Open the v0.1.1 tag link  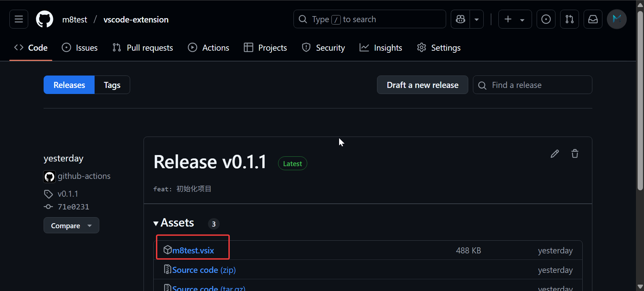[68, 194]
